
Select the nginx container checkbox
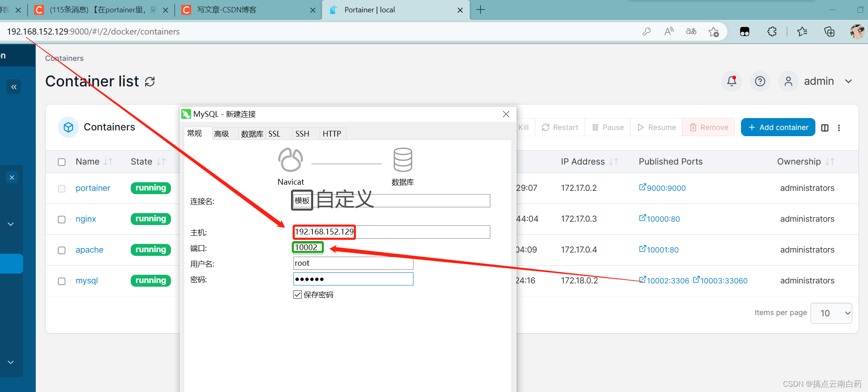(x=62, y=219)
